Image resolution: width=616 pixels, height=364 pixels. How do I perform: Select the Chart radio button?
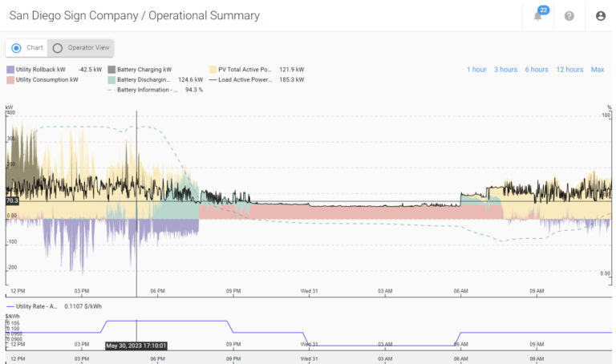[17, 48]
